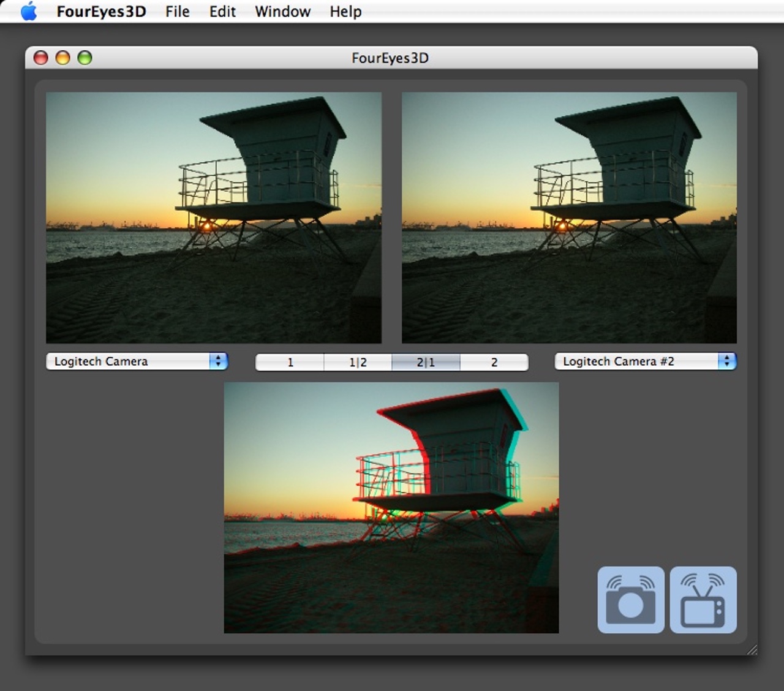Click the TV broadcast icon
Screen dimensions: 784x691
[703, 600]
